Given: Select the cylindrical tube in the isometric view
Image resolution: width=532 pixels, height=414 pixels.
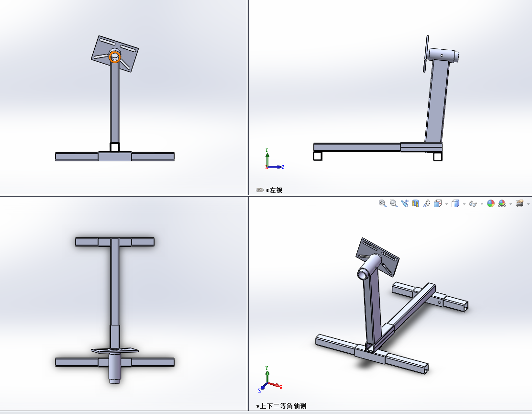Looking at the screenshot, I should [370, 266].
